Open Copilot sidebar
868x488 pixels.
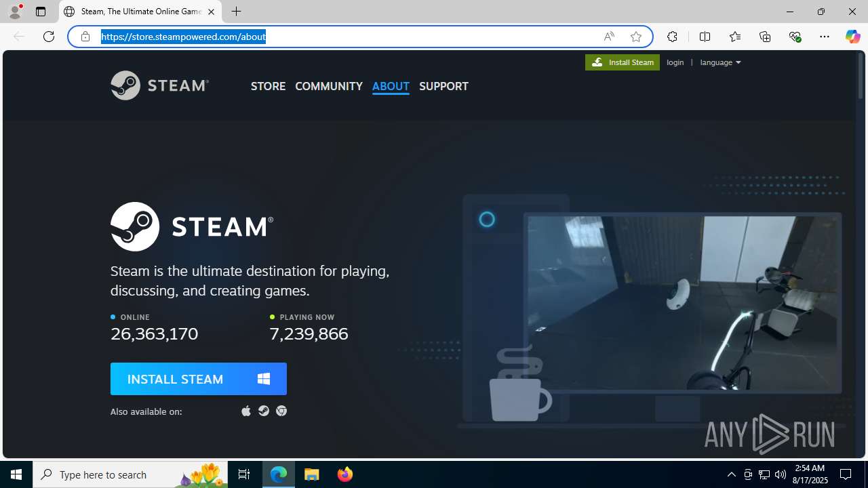pyautogui.click(x=852, y=37)
